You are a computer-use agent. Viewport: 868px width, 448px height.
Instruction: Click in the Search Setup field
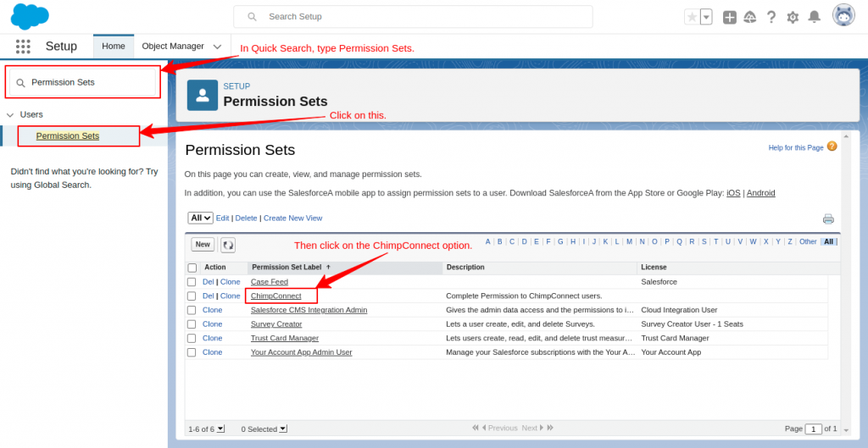click(424, 17)
